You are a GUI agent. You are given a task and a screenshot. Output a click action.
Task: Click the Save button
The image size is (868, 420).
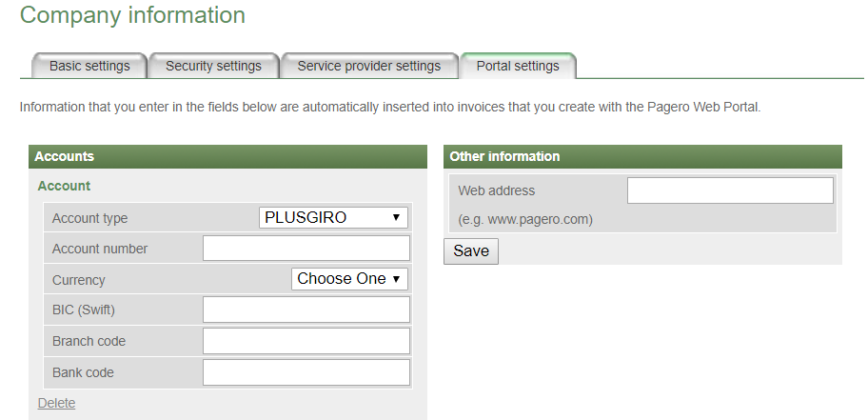(471, 251)
